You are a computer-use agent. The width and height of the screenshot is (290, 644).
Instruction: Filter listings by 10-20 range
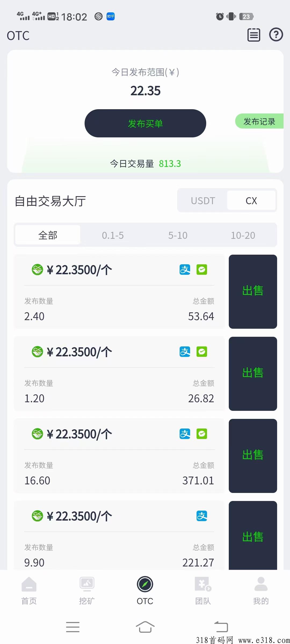pos(243,235)
